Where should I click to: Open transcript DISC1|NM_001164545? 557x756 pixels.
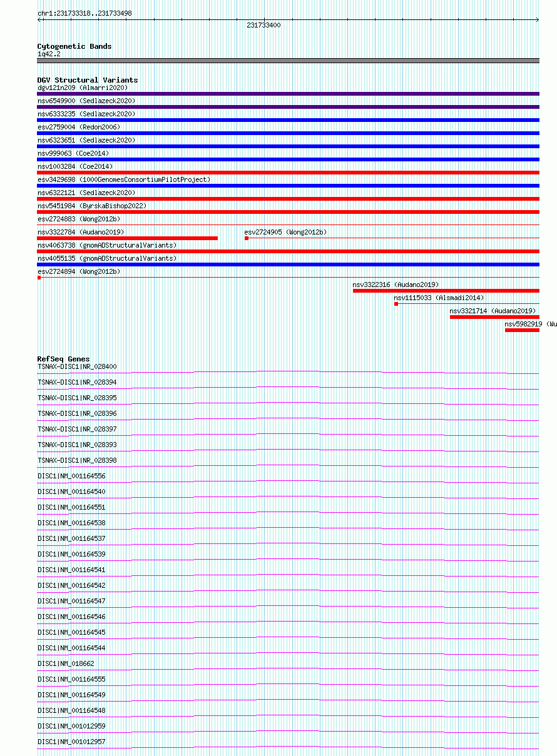point(71,632)
